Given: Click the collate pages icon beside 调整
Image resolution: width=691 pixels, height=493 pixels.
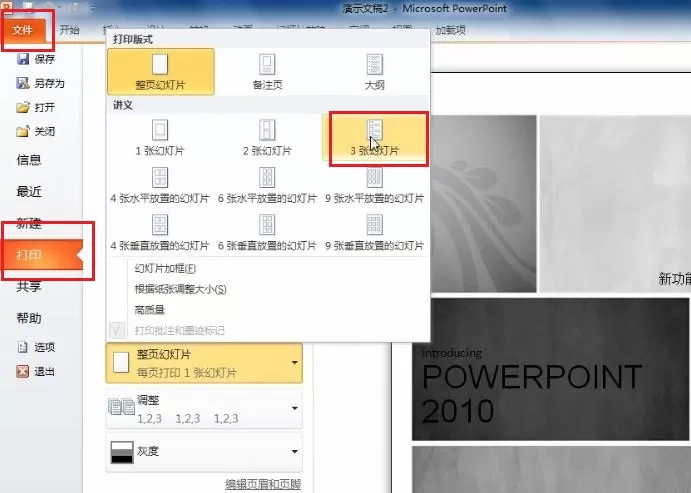Looking at the screenshot, I should pyautogui.click(x=122, y=407).
